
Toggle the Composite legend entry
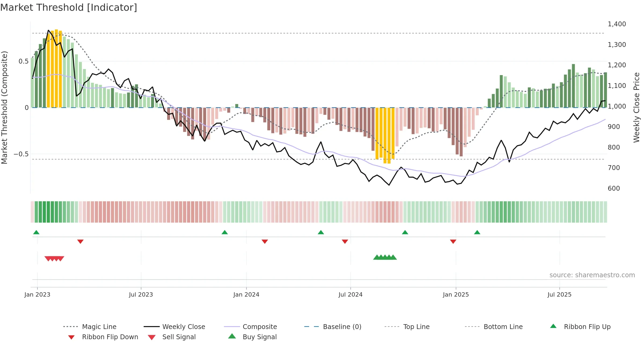click(x=250, y=327)
